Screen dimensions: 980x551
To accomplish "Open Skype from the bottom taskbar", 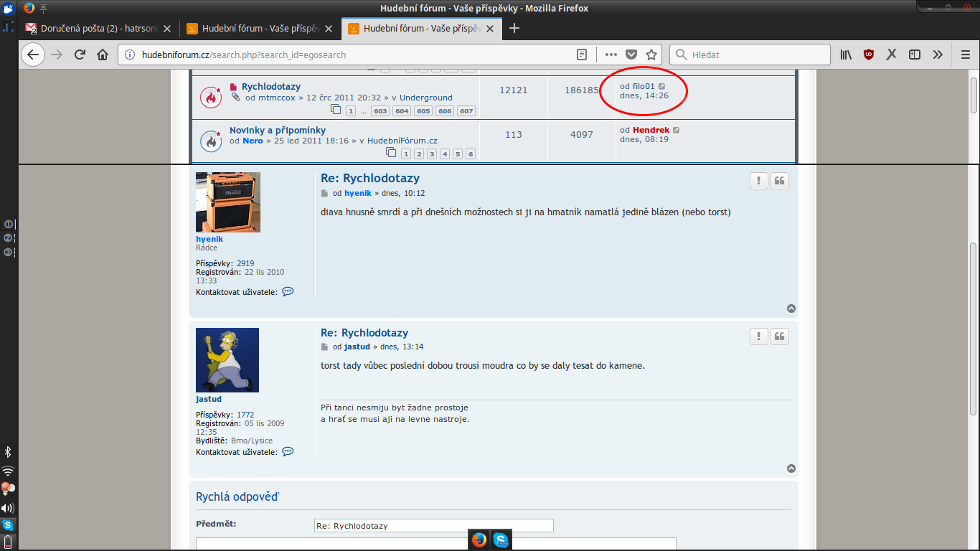I will click(501, 540).
